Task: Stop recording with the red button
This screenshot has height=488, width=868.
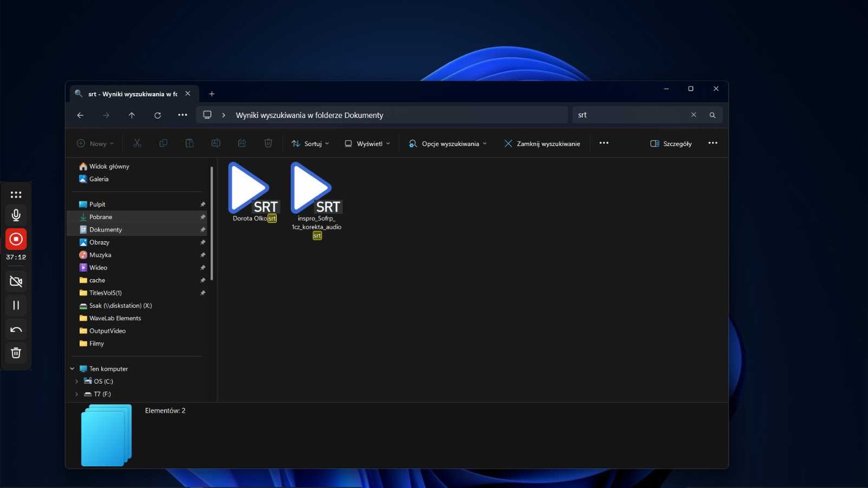Action: [16, 239]
